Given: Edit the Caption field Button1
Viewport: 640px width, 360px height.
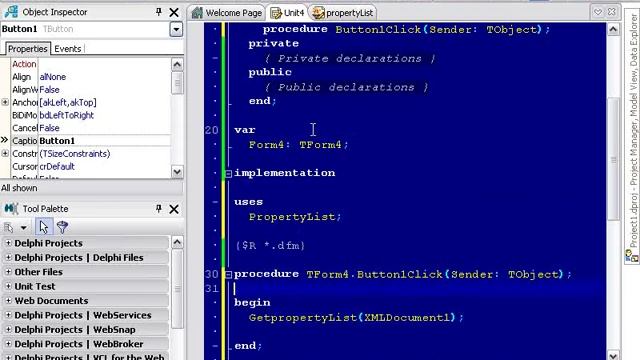Looking at the screenshot, I should [104, 141].
